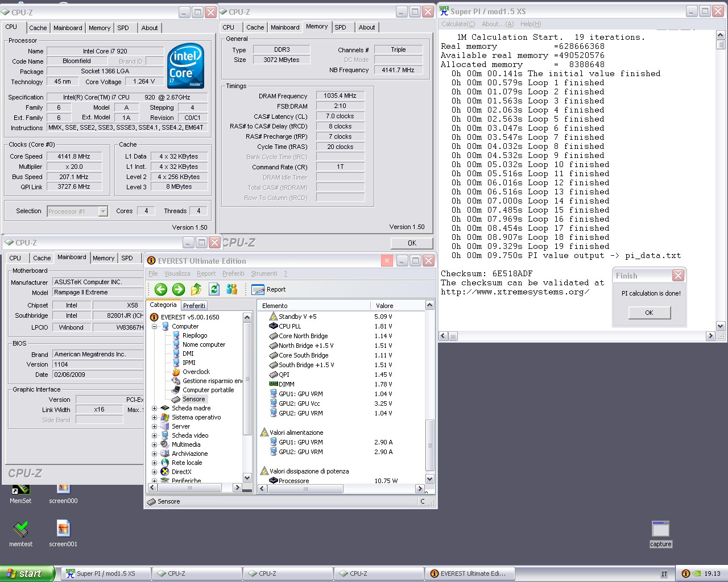Image resolution: width=728 pixels, height=582 pixels.
Task: Expand the Sistema operativo tree node
Action: [x=154, y=417]
